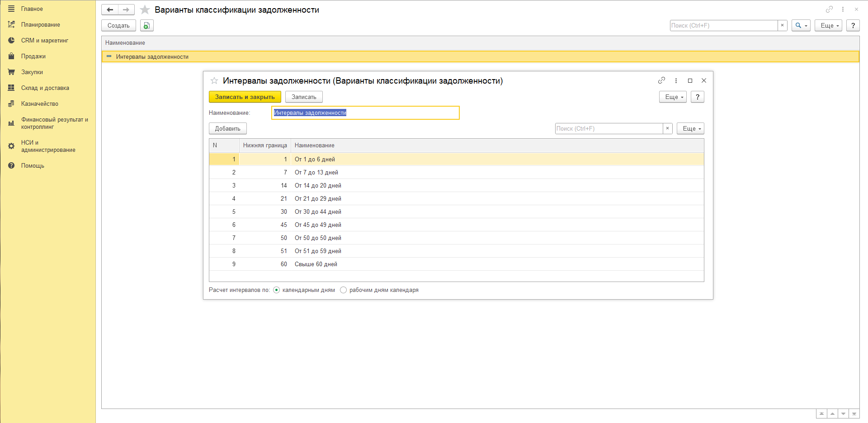Open the Планирование section
868x423 pixels.
40,24
